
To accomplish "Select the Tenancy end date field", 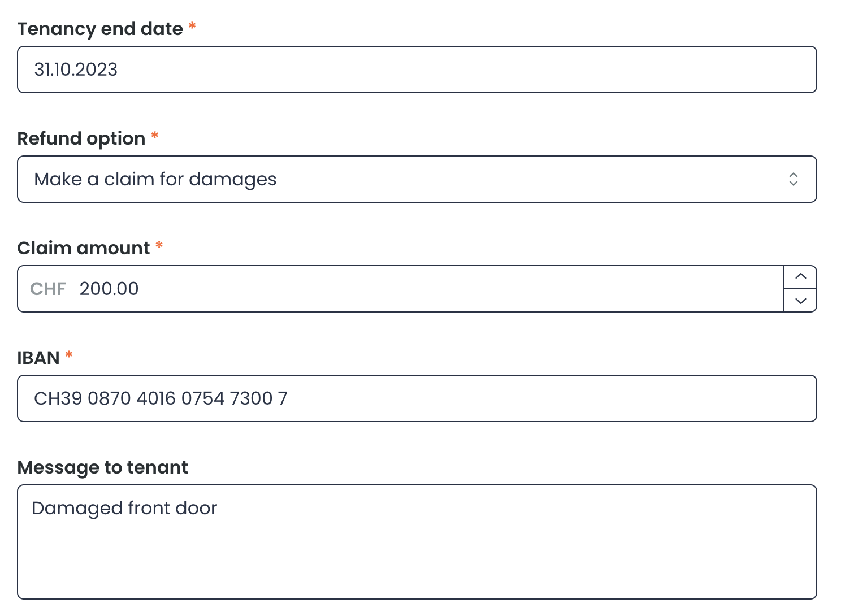I will [x=396, y=69].
